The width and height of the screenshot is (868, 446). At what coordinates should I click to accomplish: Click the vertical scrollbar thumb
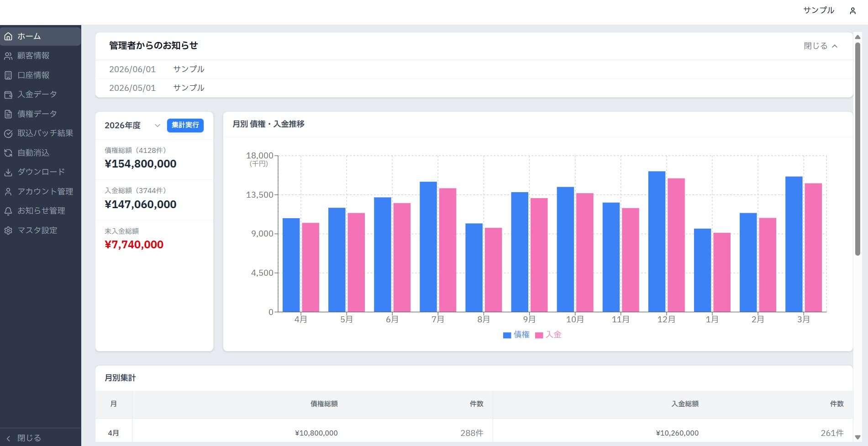pos(857,149)
